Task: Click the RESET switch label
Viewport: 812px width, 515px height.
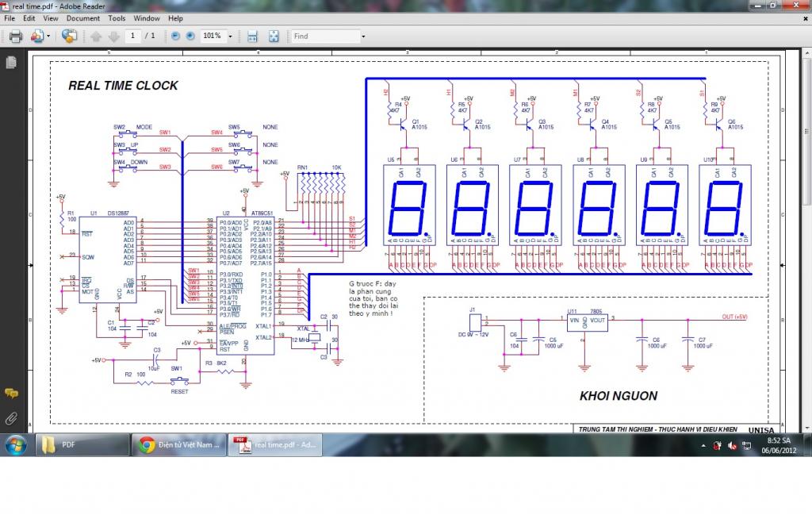Action: [180, 392]
